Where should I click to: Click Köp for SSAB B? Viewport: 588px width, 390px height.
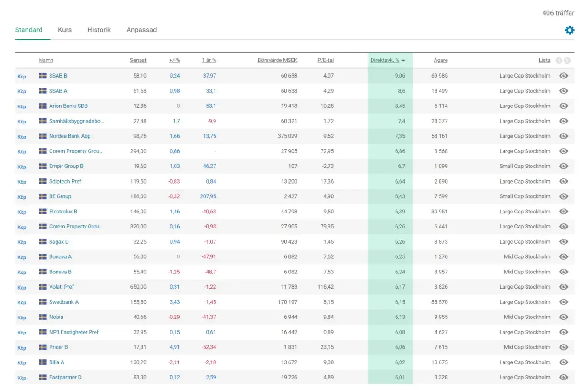tap(22, 76)
